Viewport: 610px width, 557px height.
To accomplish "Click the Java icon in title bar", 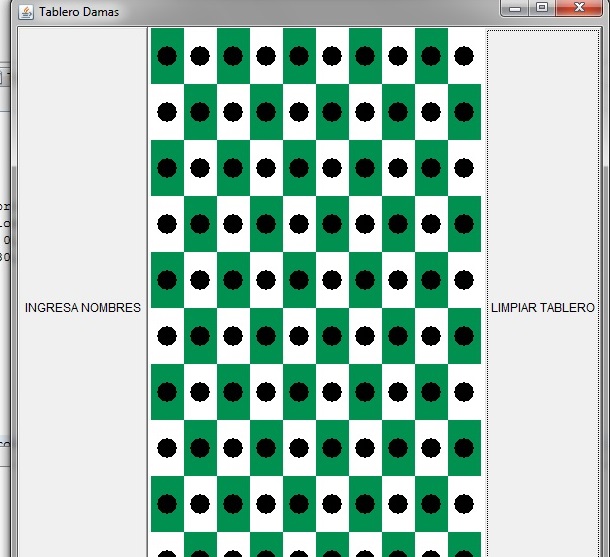I will click(26, 12).
